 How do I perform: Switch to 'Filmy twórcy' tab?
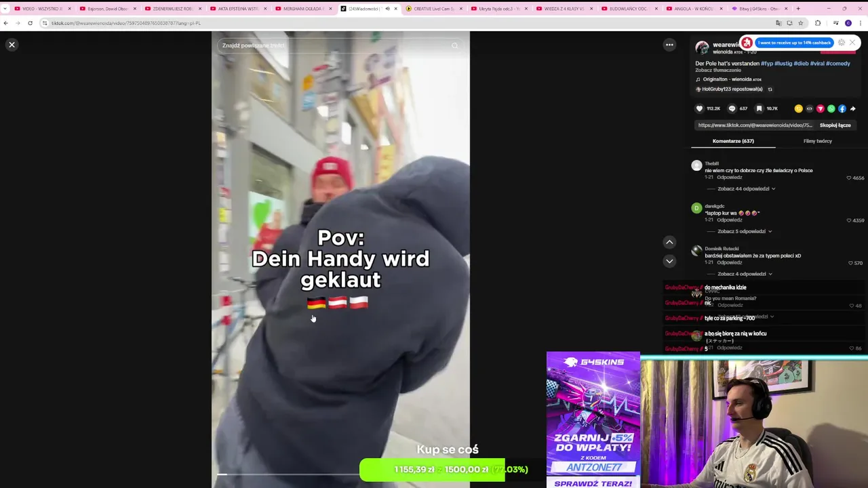point(817,141)
